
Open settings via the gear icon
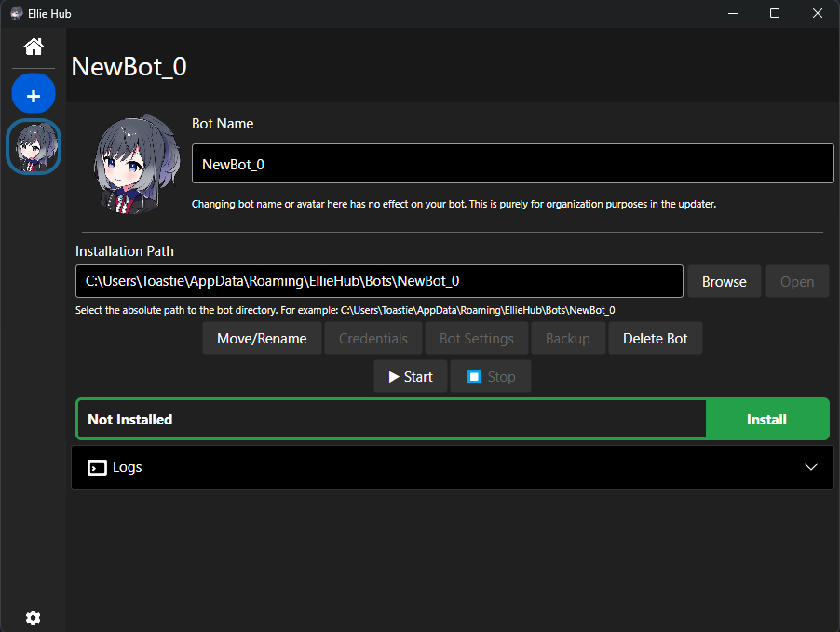pyautogui.click(x=33, y=617)
